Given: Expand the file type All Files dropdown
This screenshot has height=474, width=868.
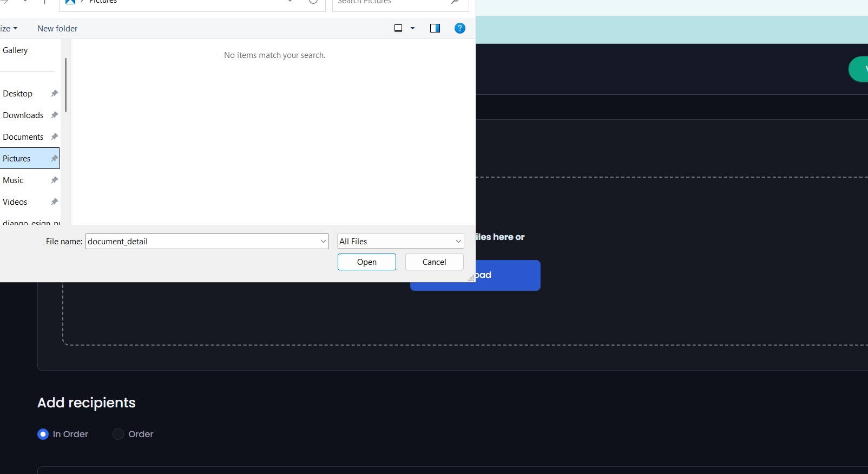Looking at the screenshot, I should [x=458, y=242].
